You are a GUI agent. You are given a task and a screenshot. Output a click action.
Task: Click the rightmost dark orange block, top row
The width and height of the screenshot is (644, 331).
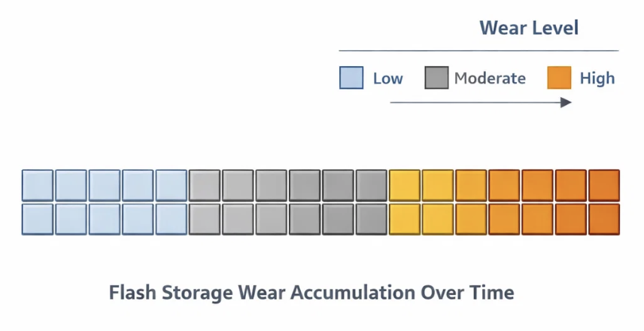604,185
